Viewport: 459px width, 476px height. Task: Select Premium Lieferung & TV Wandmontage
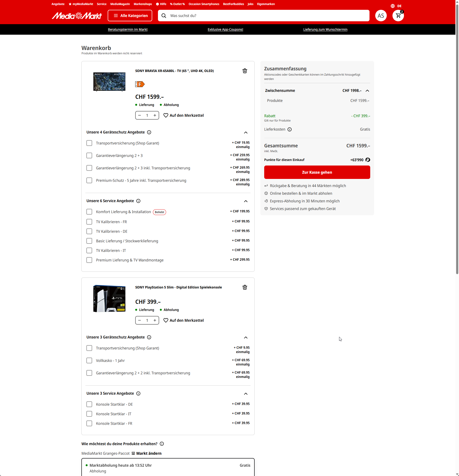click(x=89, y=260)
